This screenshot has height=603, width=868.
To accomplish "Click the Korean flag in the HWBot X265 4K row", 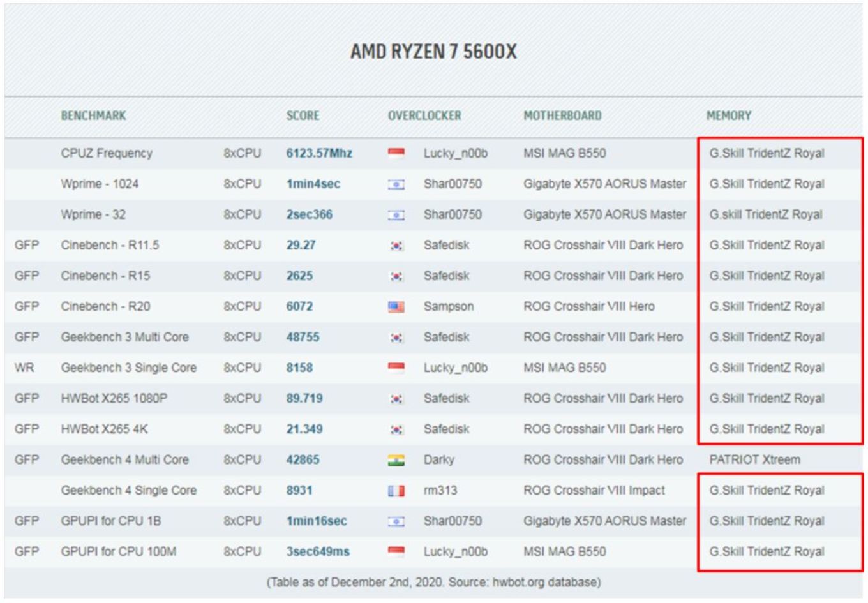I will tap(396, 429).
